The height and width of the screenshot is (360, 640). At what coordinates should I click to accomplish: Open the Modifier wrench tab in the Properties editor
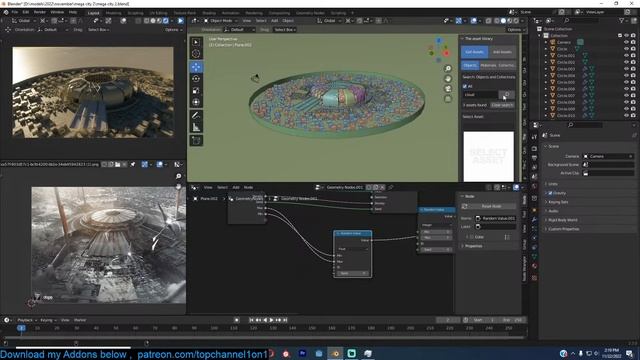[x=534, y=220]
